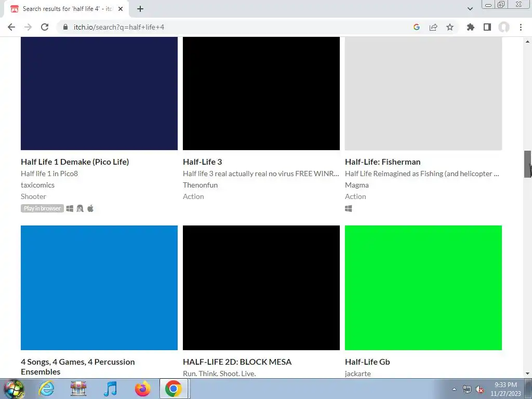Open the music note app on taskbar
The width and height of the screenshot is (532, 399).
tap(110, 389)
